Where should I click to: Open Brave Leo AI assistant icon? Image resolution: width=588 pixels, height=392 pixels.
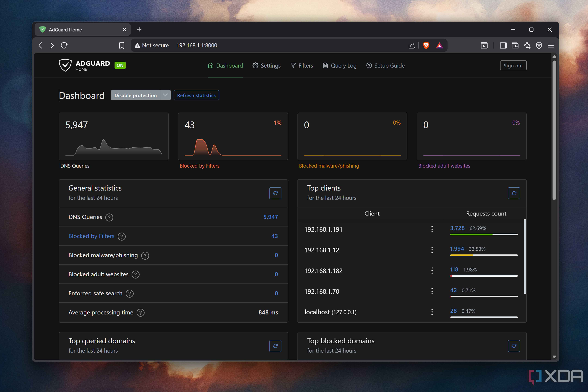pos(527,45)
